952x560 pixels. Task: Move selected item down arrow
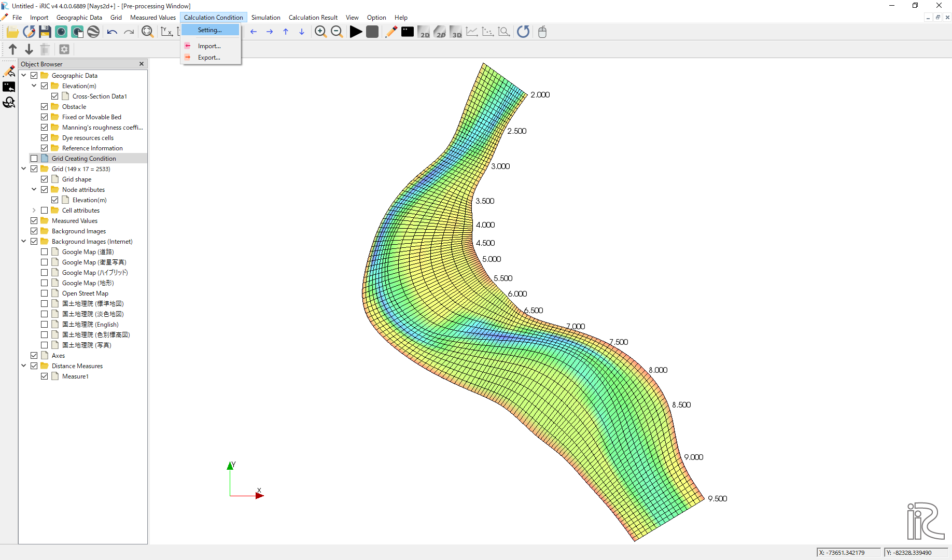click(29, 49)
